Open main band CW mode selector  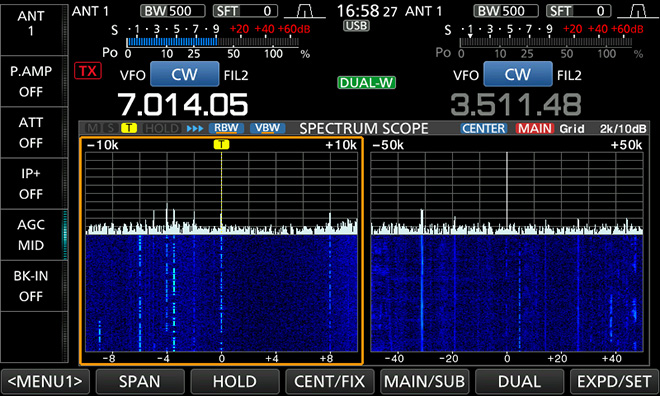tap(184, 74)
